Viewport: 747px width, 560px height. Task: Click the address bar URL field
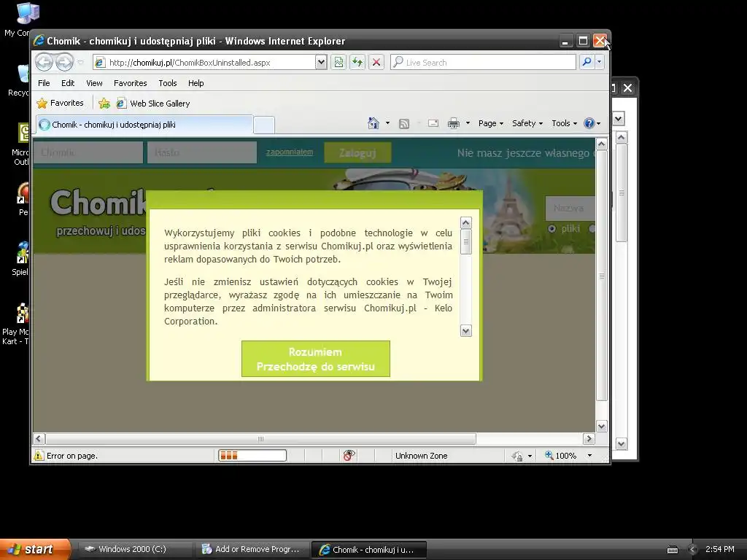coord(205,63)
